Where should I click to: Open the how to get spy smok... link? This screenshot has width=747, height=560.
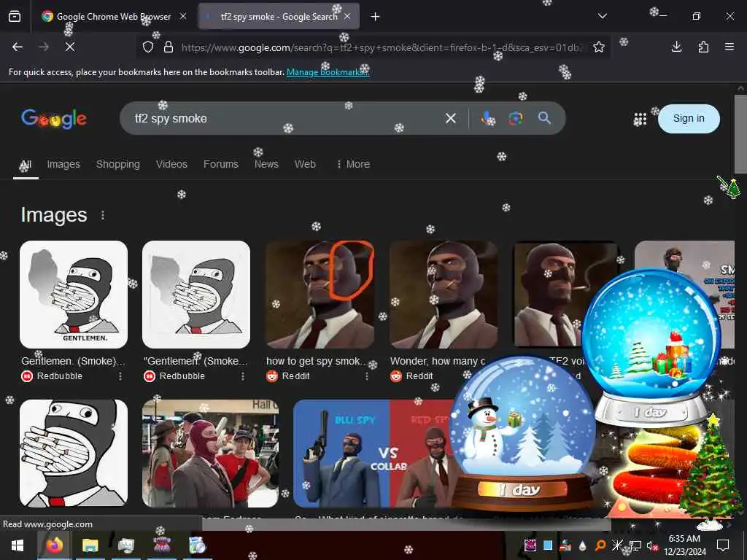pos(315,361)
